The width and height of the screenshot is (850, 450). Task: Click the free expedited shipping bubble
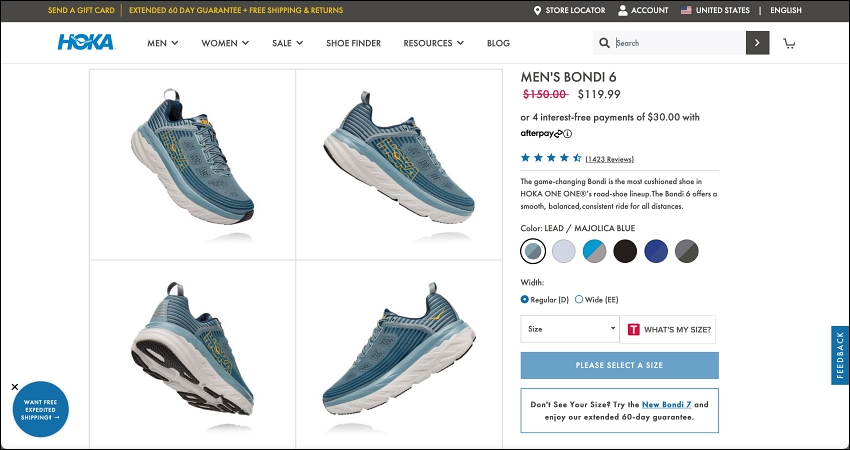tap(41, 409)
